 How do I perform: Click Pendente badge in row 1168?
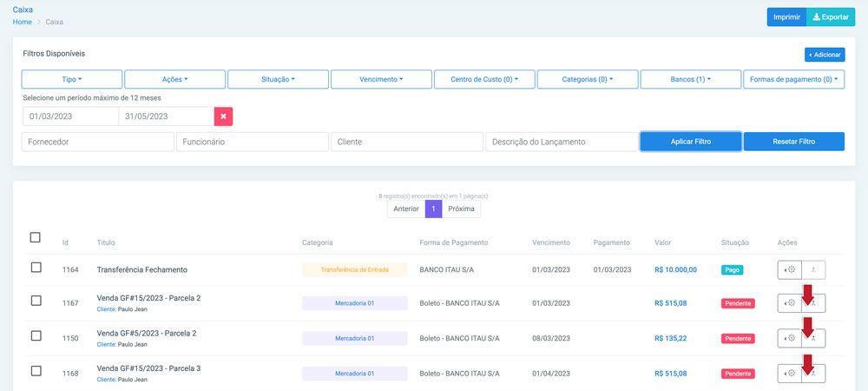tap(738, 374)
